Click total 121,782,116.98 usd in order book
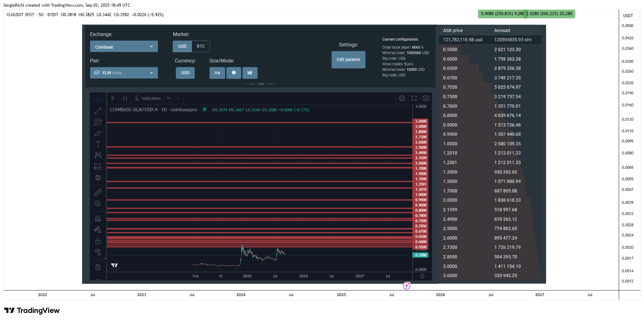The width and height of the screenshot is (644, 321). coord(463,40)
